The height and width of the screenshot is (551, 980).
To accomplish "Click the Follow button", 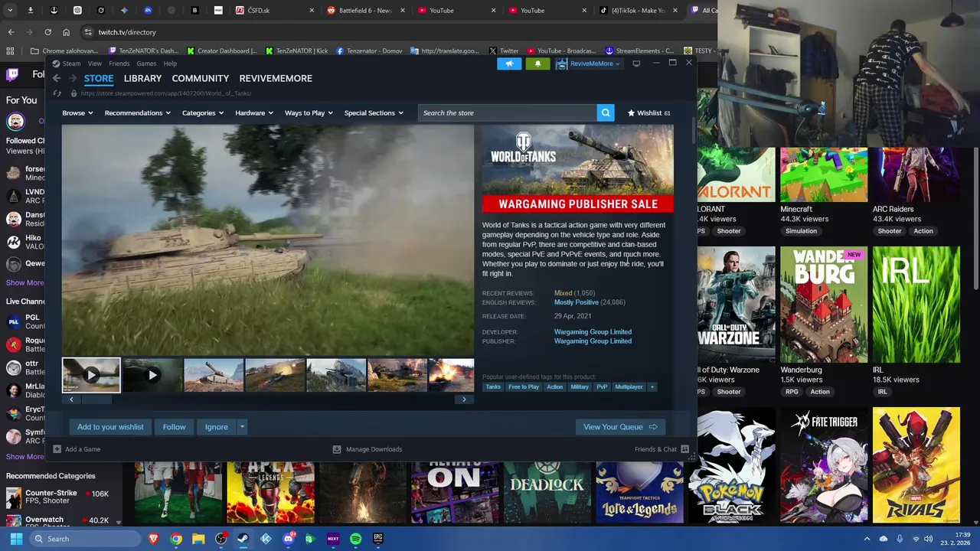I will (x=174, y=427).
